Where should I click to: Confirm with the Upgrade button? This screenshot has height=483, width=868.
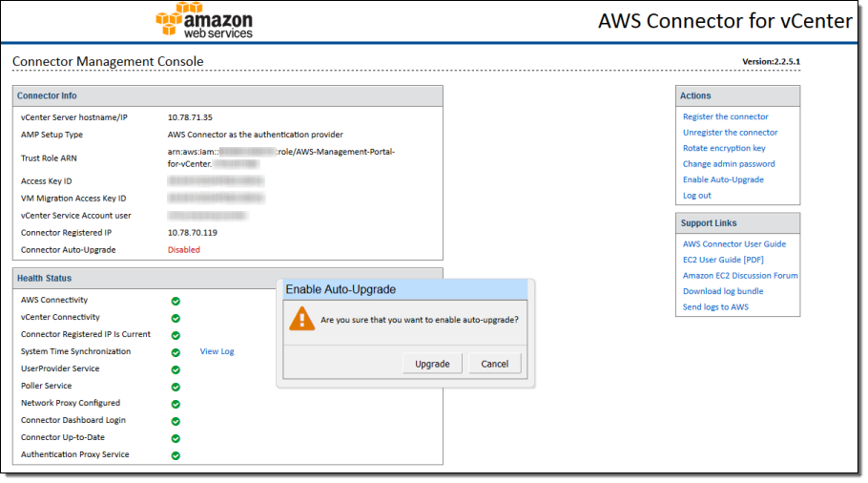click(x=432, y=364)
